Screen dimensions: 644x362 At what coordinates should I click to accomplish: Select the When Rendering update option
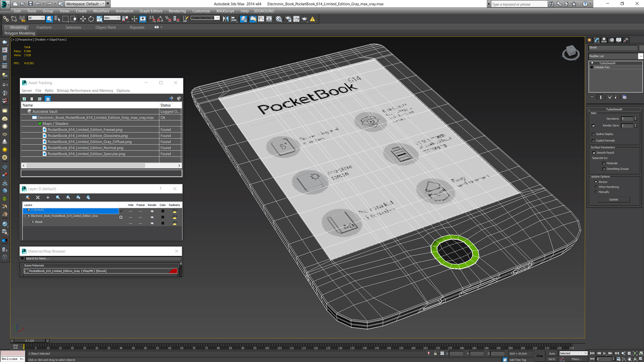pyautogui.click(x=596, y=187)
